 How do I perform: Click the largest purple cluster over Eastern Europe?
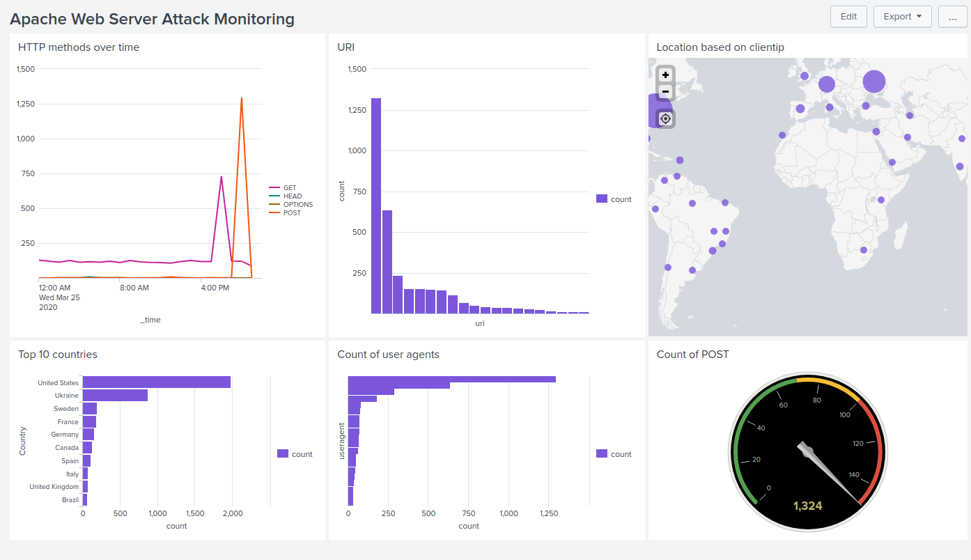873,81
